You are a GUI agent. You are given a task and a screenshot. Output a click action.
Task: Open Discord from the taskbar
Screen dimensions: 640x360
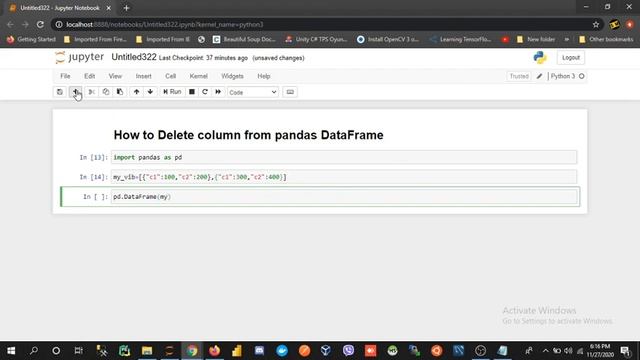[x=259, y=351]
